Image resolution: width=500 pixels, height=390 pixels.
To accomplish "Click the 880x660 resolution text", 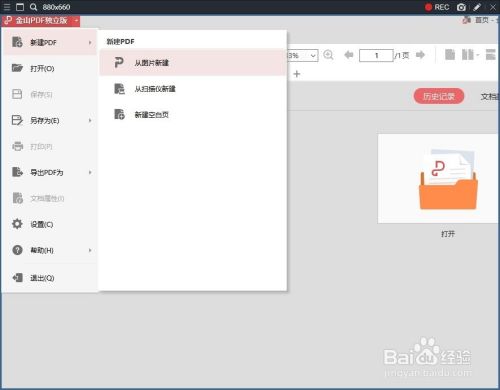I will coord(56,7).
